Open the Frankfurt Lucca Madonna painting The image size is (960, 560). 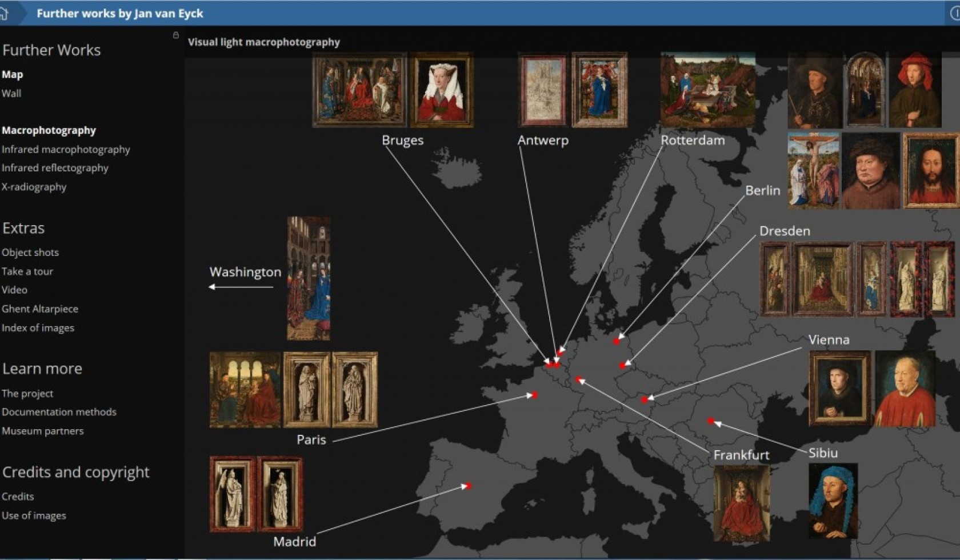(741, 503)
